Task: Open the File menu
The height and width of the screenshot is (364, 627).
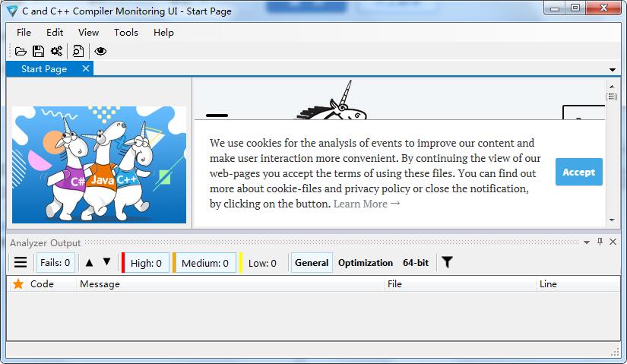Action: click(24, 33)
